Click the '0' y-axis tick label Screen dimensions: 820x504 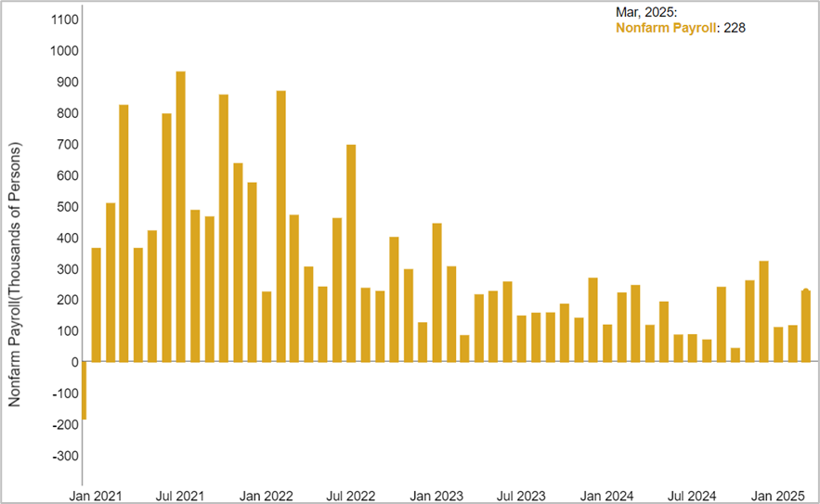point(75,362)
